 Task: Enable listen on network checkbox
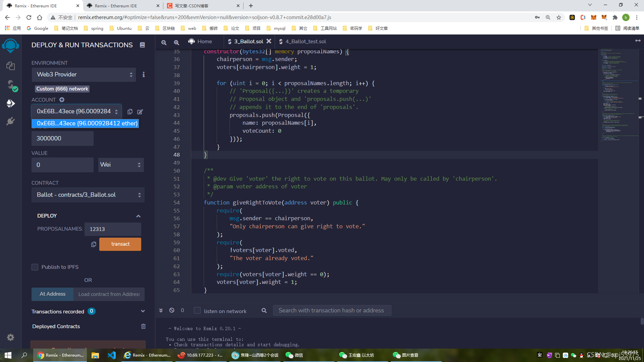[x=197, y=311]
